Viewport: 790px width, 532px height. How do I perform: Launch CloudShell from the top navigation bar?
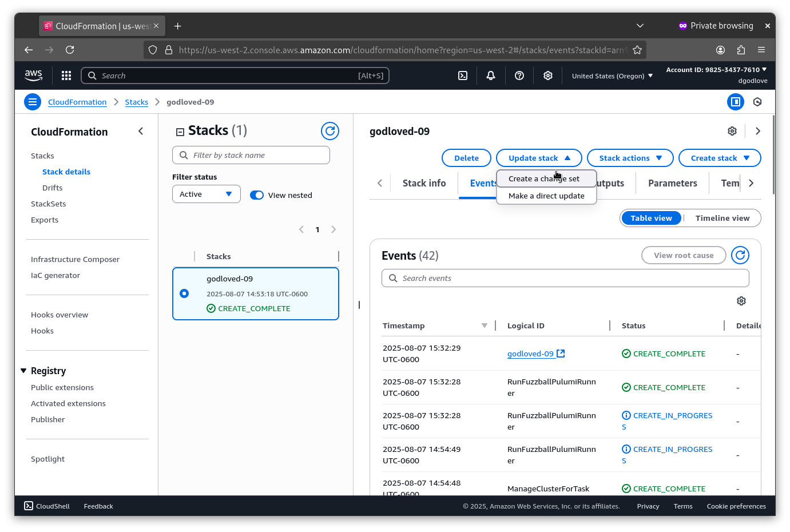[463, 76]
